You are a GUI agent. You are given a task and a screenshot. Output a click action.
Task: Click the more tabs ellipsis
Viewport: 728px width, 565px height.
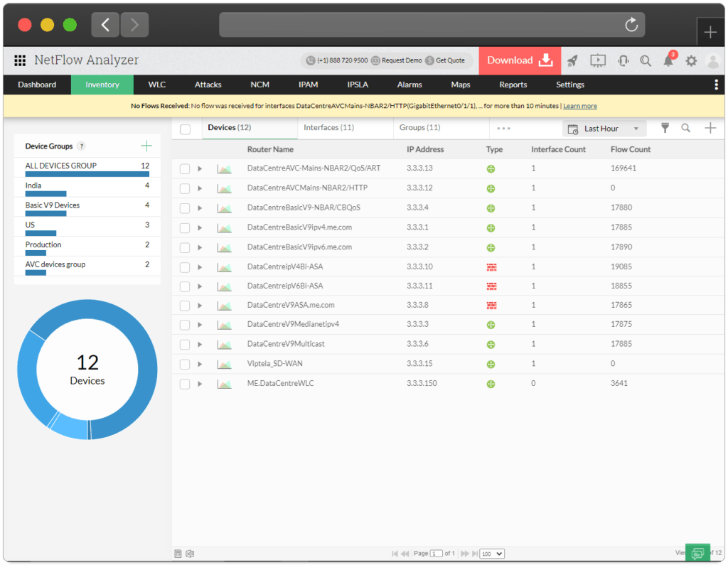(503, 128)
